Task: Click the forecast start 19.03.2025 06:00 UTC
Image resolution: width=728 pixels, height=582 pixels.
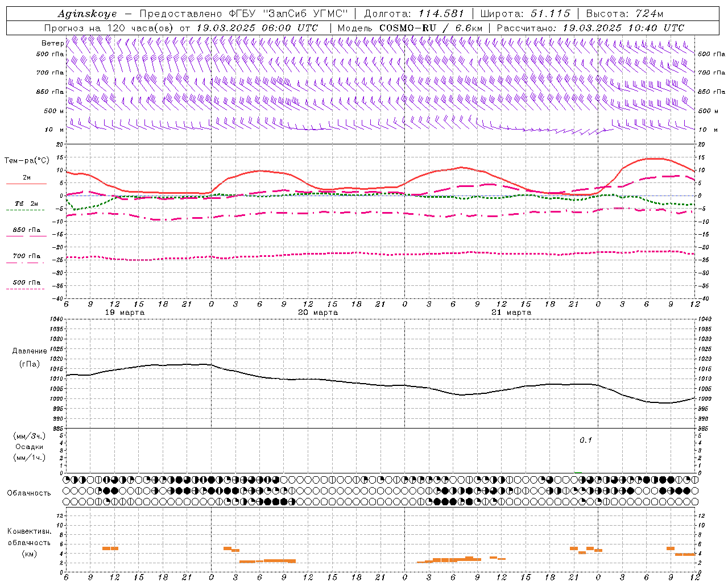Action: 257,28
